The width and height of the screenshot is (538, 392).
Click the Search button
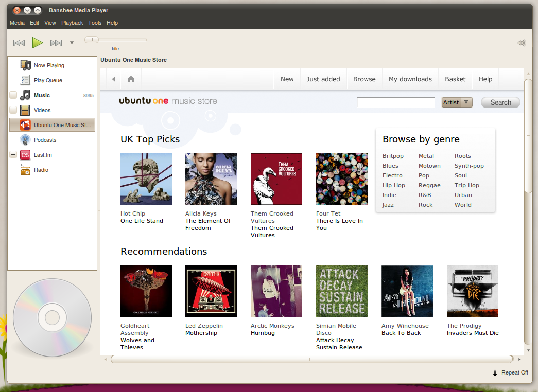[500, 102]
